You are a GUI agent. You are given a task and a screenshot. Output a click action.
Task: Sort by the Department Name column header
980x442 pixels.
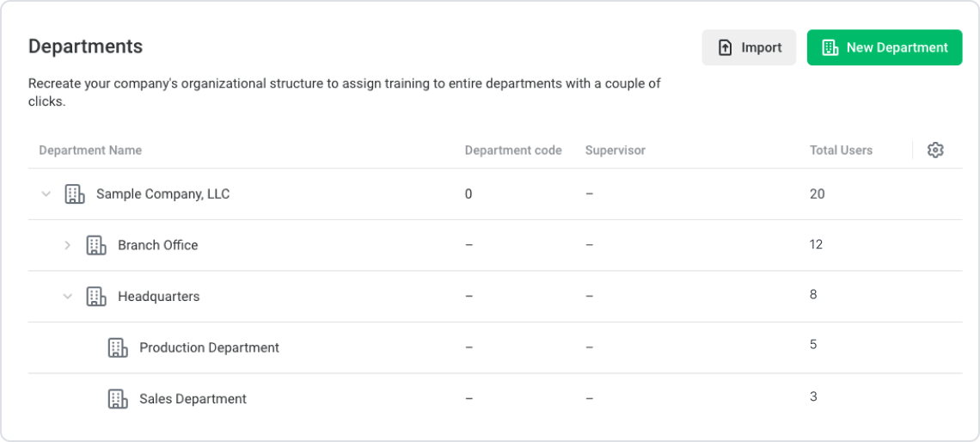[x=90, y=150]
